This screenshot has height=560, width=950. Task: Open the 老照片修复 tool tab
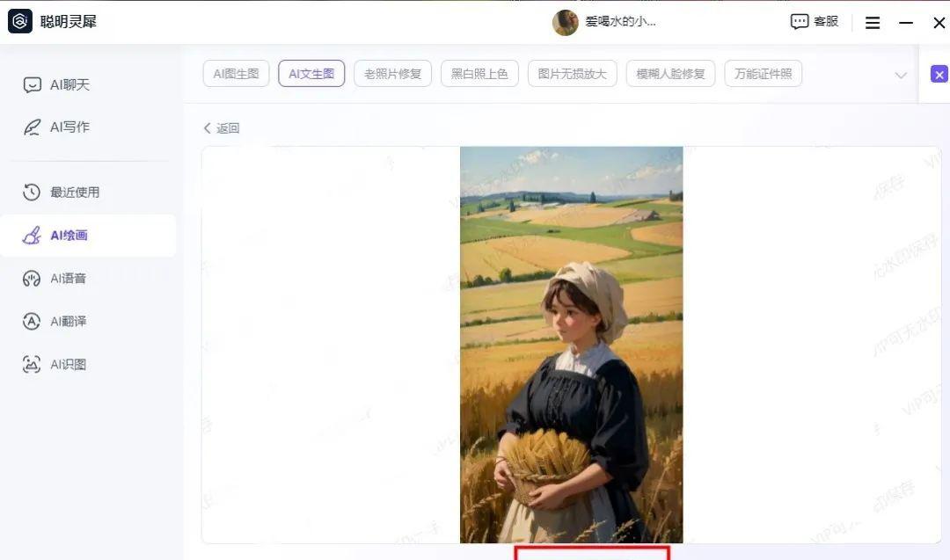pos(392,74)
